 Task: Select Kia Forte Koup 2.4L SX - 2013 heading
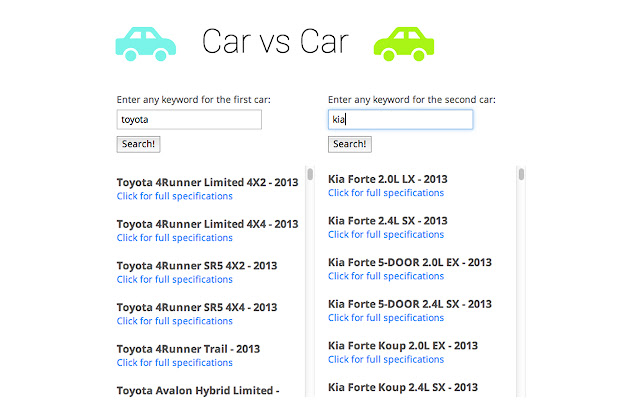[403, 387]
